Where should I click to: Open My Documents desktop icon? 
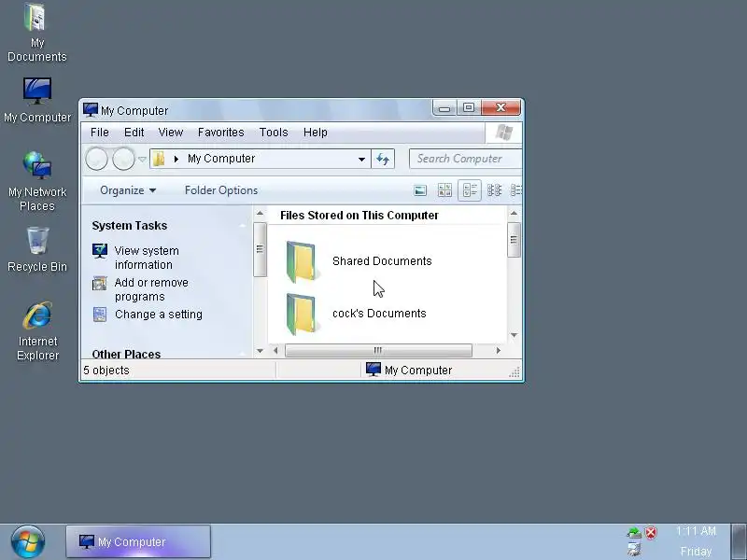[36, 33]
